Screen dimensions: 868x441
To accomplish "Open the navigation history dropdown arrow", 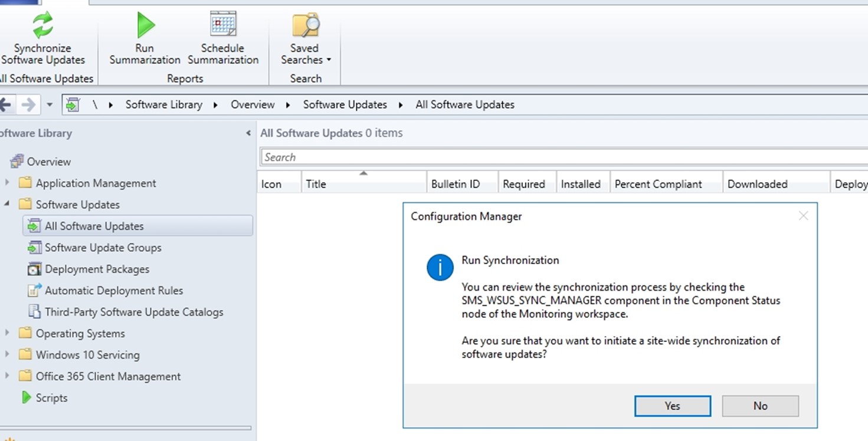I will [x=50, y=105].
